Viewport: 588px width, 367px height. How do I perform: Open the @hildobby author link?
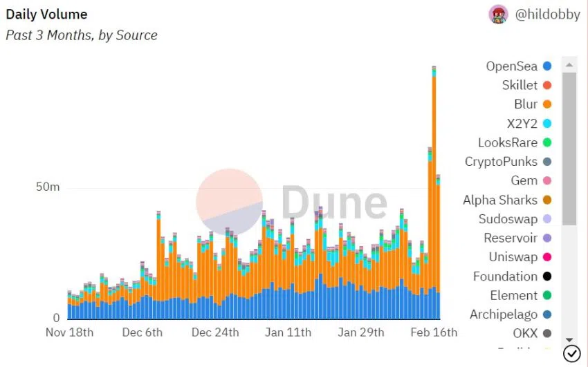[x=547, y=15]
